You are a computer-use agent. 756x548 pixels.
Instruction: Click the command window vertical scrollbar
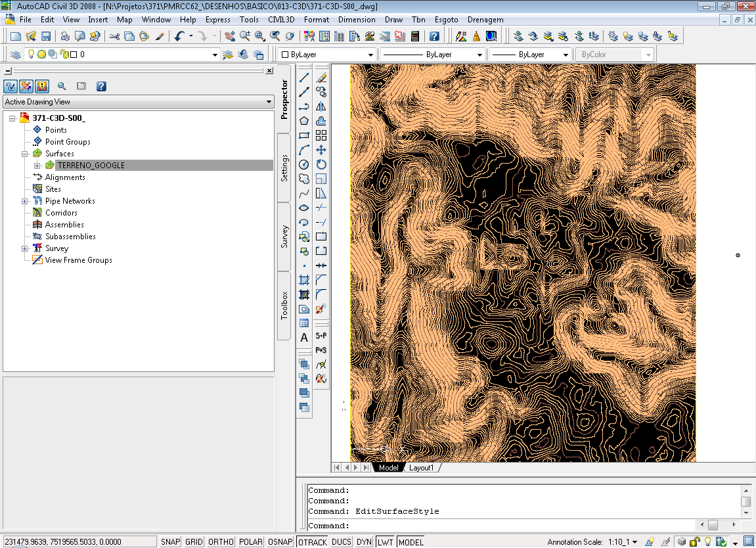[746, 502]
